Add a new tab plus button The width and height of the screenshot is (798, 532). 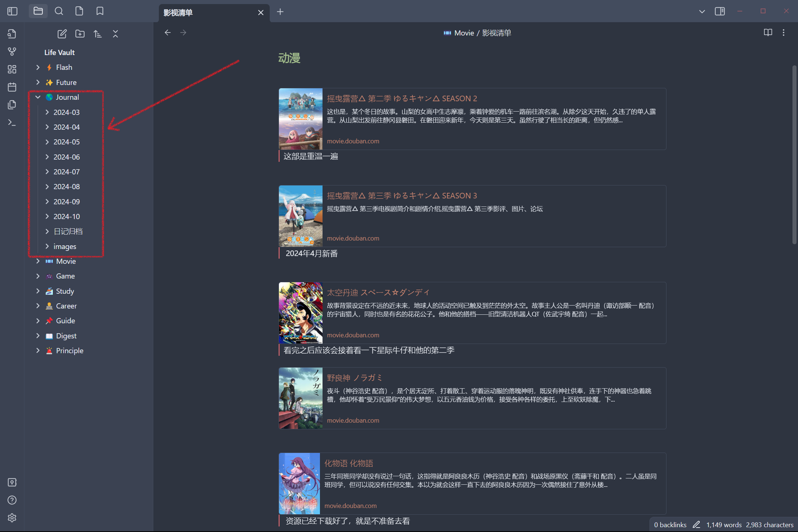[280, 12]
